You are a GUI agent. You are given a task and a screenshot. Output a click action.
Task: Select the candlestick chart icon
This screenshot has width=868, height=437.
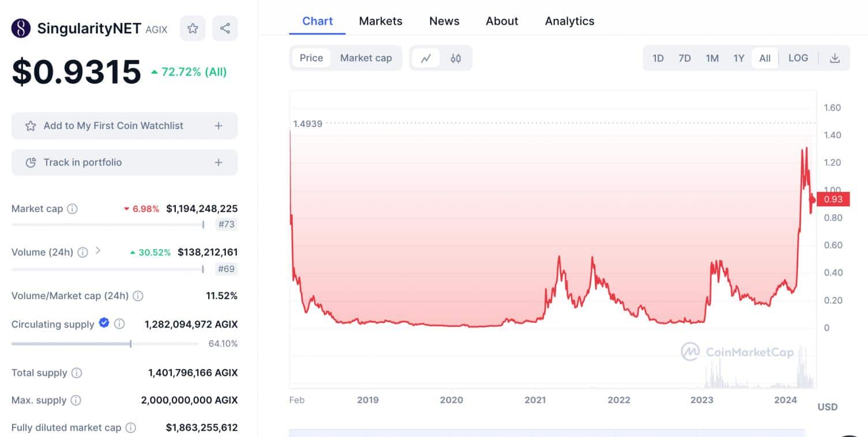click(x=456, y=58)
